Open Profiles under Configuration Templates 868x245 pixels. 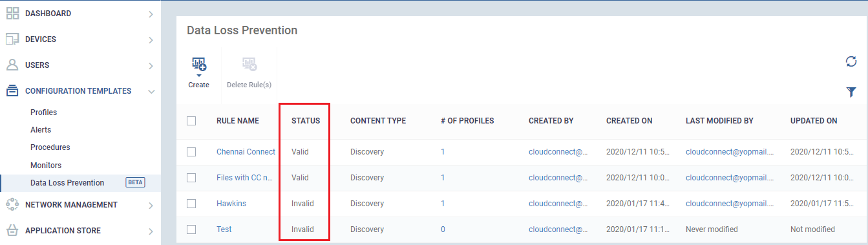tap(44, 112)
